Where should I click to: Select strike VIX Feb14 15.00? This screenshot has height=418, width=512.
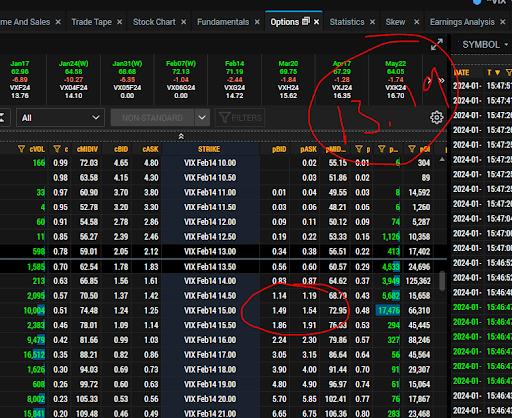[x=210, y=310]
